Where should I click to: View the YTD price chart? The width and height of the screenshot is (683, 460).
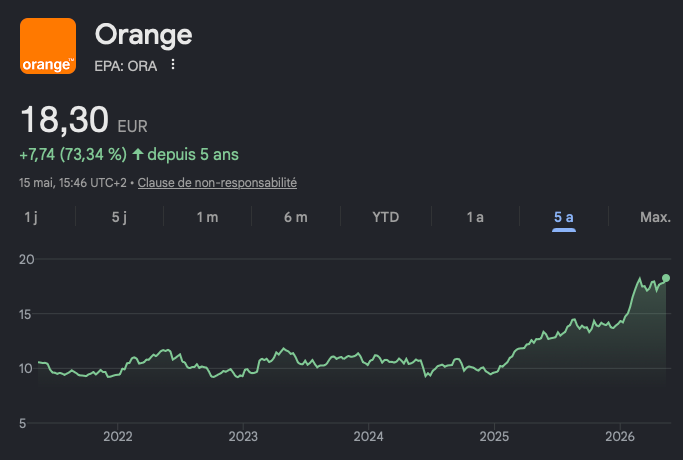pos(385,216)
